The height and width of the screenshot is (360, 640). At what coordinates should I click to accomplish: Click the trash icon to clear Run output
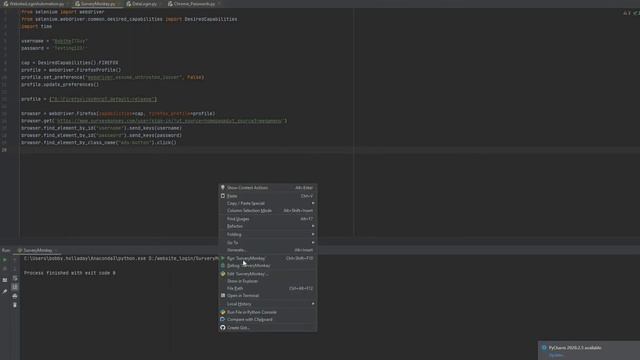[x=15, y=305]
